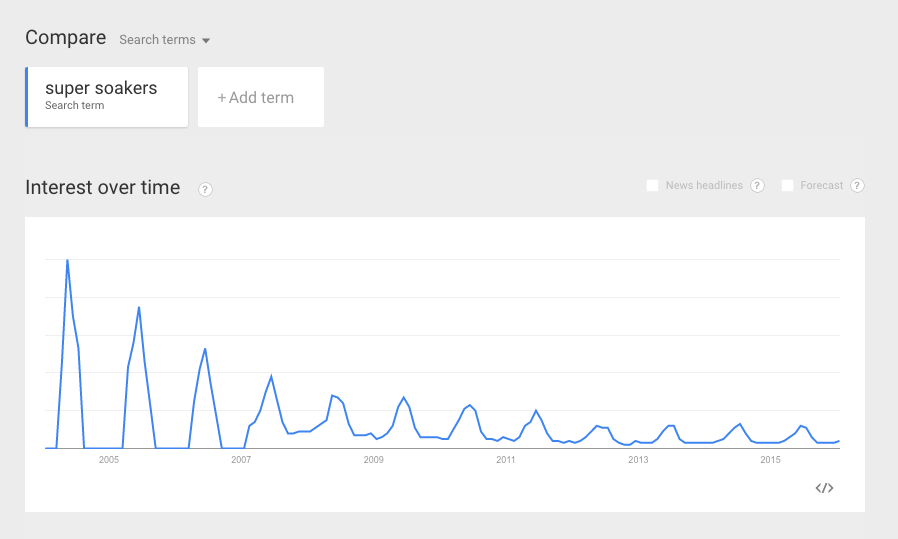Click help icon next to Forecast
The height and width of the screenshot is (539, 898).
(857, 186)
